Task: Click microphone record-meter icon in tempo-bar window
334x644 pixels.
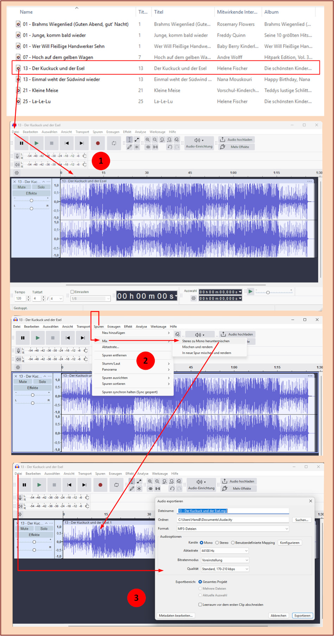Action: [x=17, y=156]
